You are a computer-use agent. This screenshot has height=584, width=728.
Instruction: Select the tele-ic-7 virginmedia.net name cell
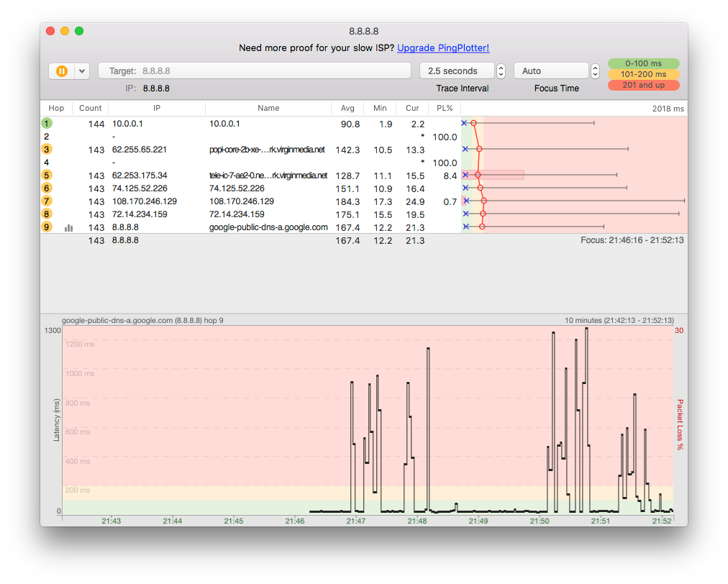[x=268, y=176]
